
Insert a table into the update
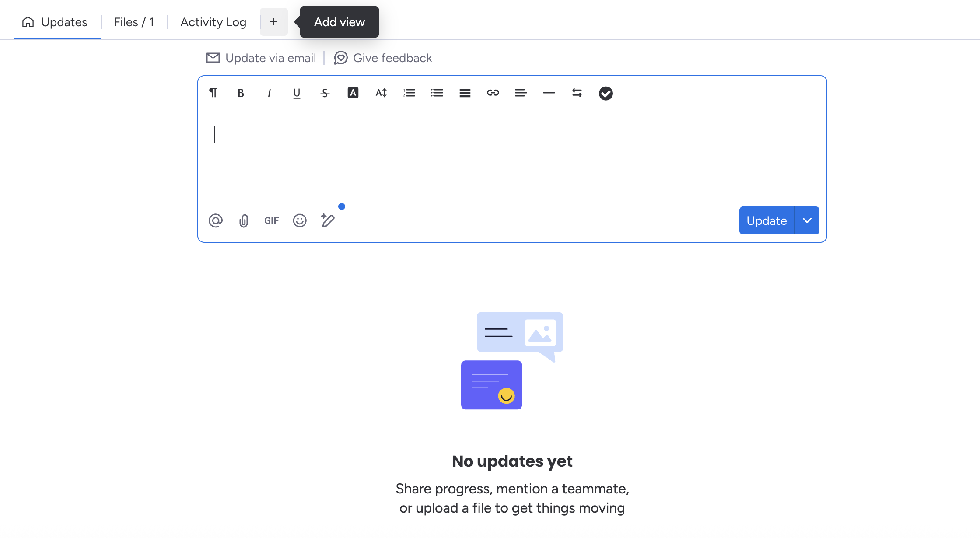pyautogui.click(x=465, y=93)
